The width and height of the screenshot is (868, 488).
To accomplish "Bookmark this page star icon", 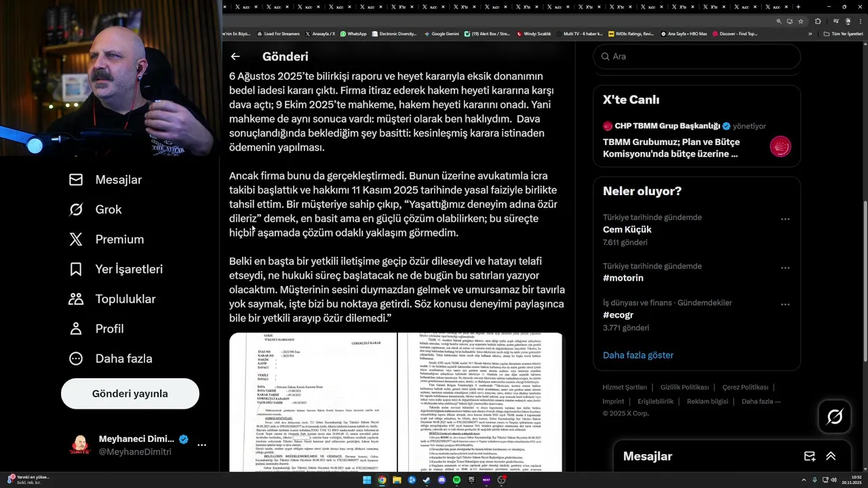I will (800, 21).
